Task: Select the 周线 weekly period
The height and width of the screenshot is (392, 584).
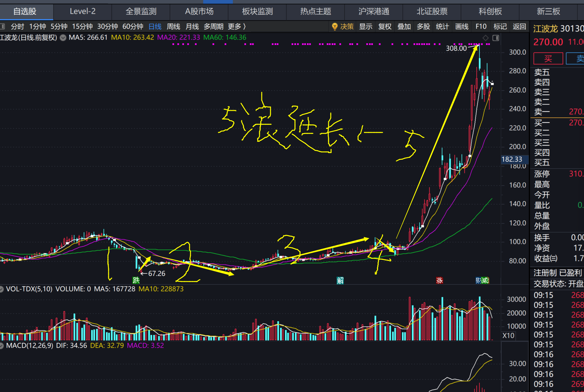Action: (174, 27)
